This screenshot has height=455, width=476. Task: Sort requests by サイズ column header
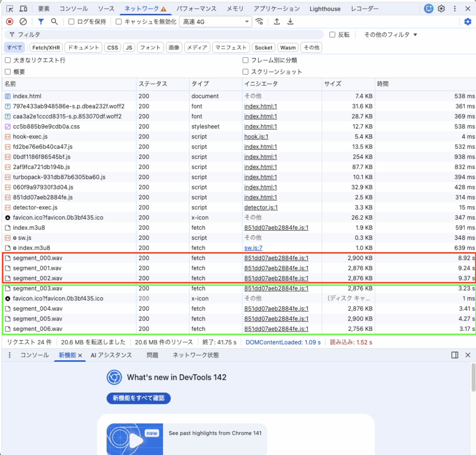pos(348,84)
